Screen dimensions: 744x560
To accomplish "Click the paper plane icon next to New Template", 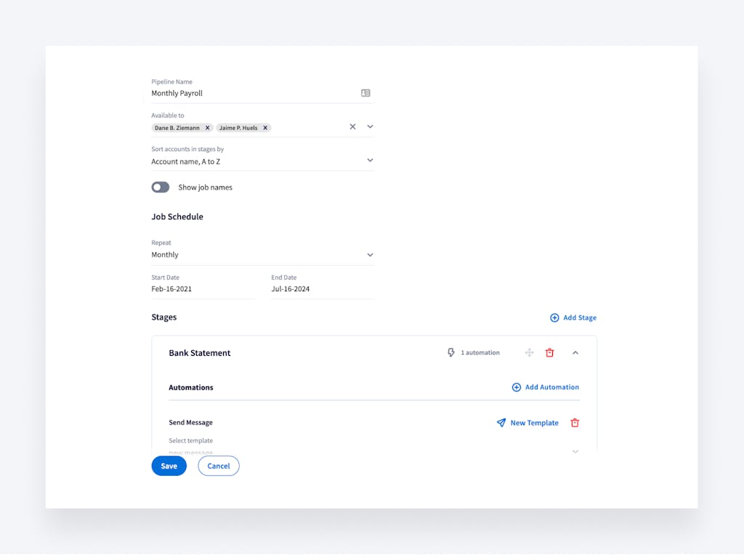I will (x=500, y=423).
